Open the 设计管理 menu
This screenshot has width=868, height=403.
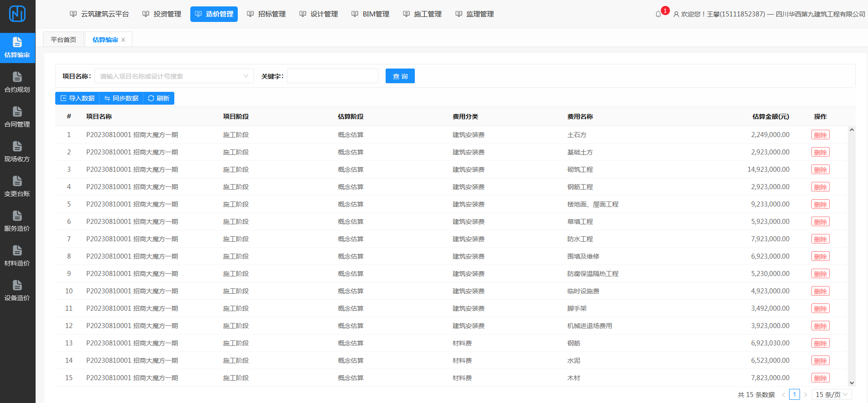[319, 14]
